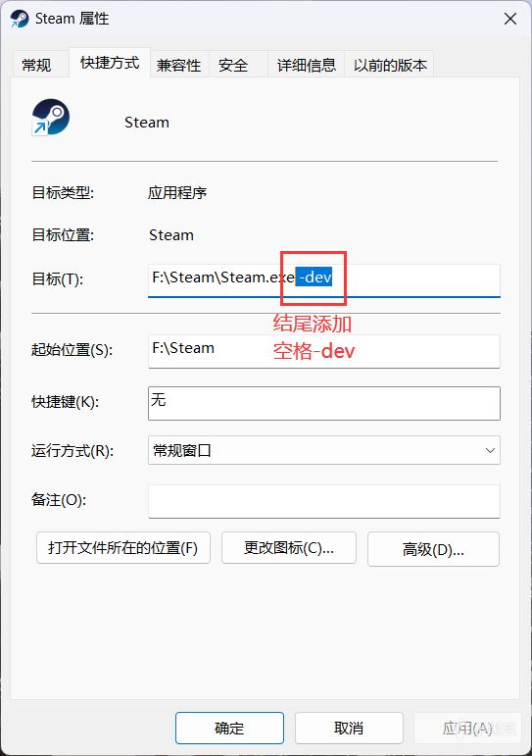Expand the 运行方式 常规窗口 dropdown
The image size is (532, 756).
click(324, 450)
